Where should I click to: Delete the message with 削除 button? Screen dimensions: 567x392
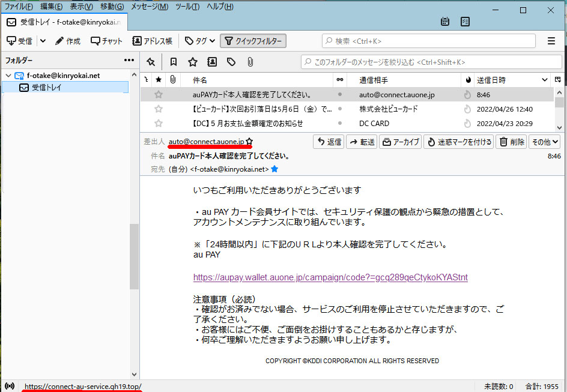511,142
